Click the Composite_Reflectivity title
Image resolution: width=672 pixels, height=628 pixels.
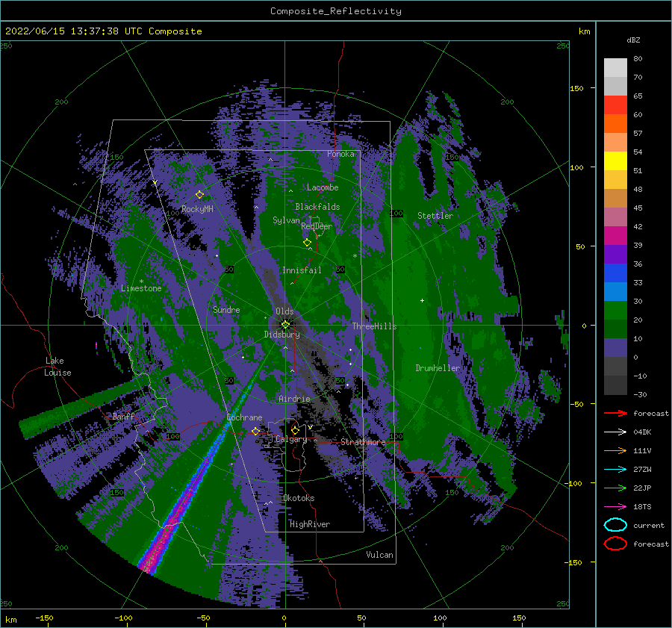pyautogui.click(x=336, y=11)
